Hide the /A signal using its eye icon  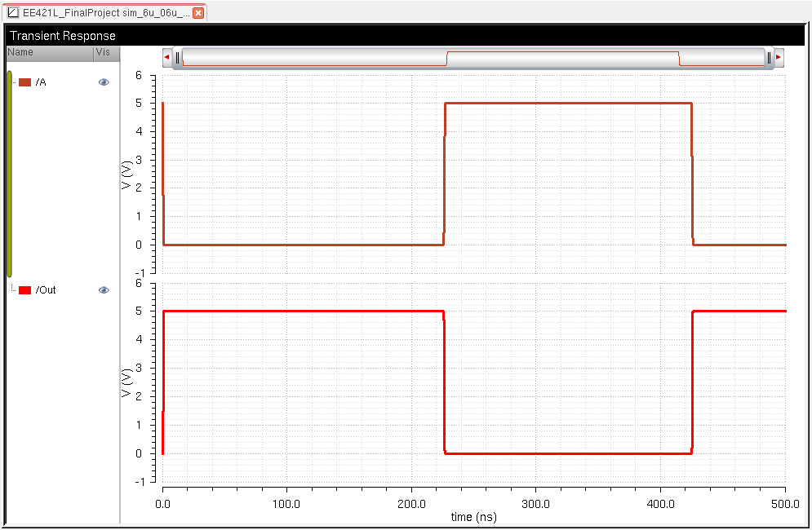click(104, 82)
